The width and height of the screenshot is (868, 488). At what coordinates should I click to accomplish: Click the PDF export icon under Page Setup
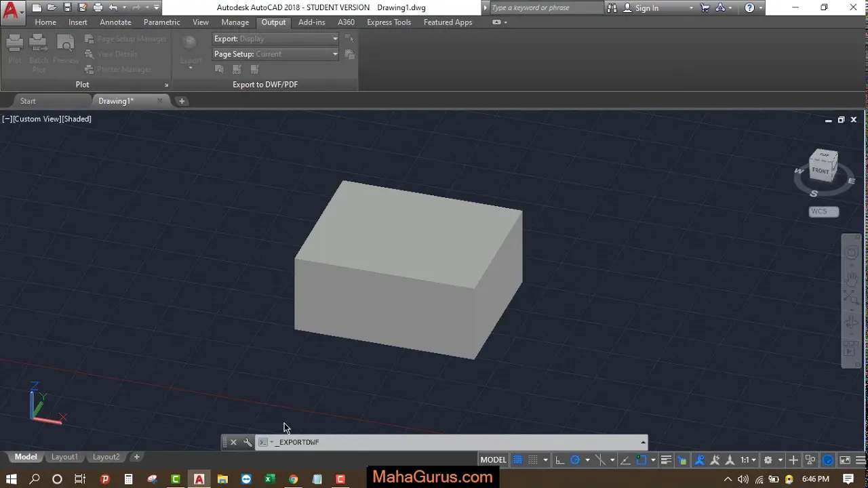click(x=254, y=69)
